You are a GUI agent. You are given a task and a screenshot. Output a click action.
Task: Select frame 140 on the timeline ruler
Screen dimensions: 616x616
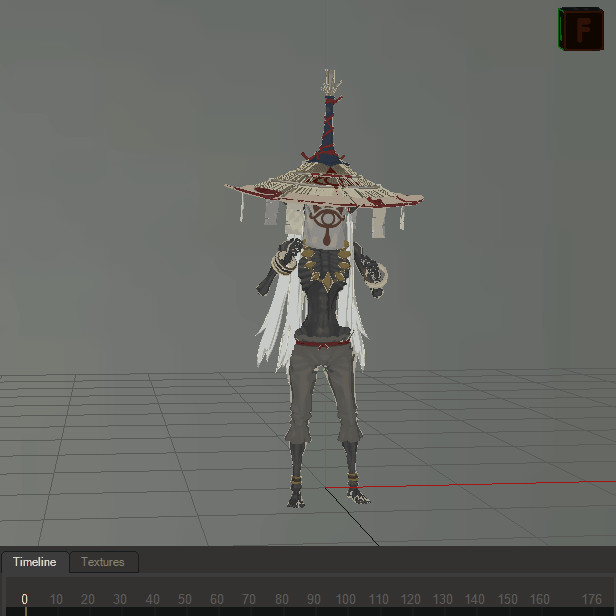click(474, 600)
